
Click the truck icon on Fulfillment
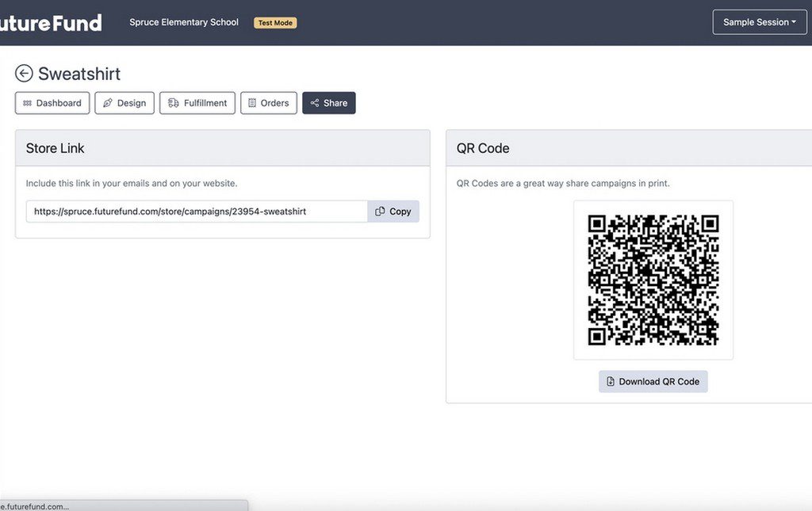[x=173, y=103]
